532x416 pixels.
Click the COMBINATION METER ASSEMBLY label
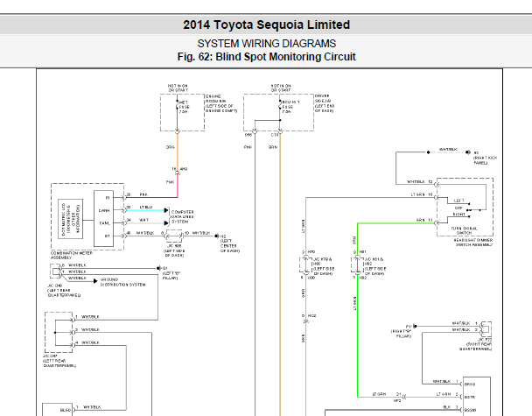[71, 256]
